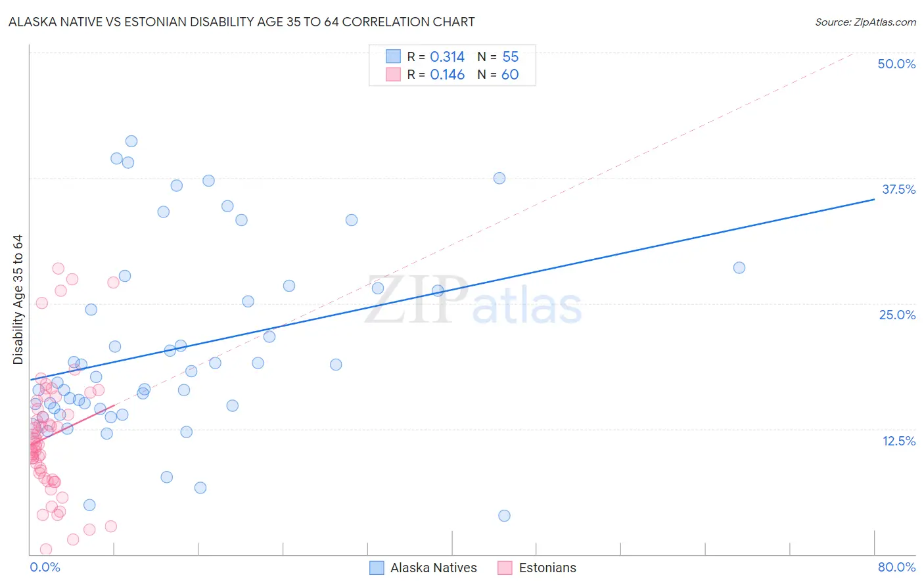This screenshot has height=586, width=924.
Task: Select the highest blue data point near 41%
Action: pos(131,141)
